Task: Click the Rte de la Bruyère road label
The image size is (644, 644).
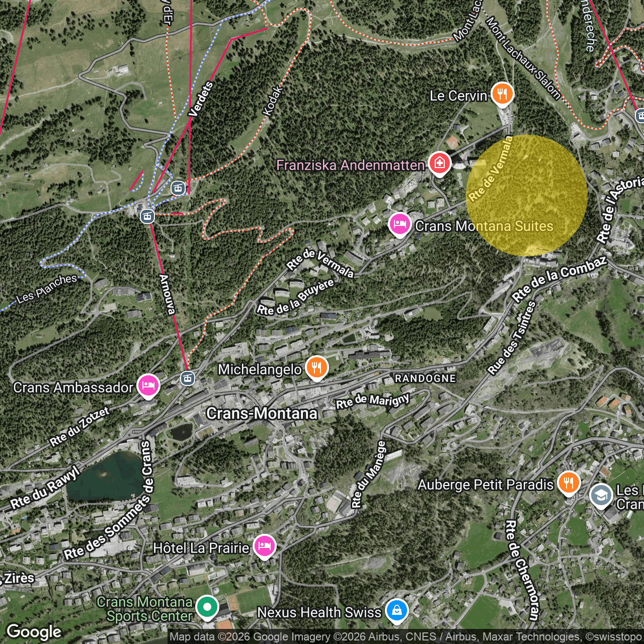Action: 296,297
